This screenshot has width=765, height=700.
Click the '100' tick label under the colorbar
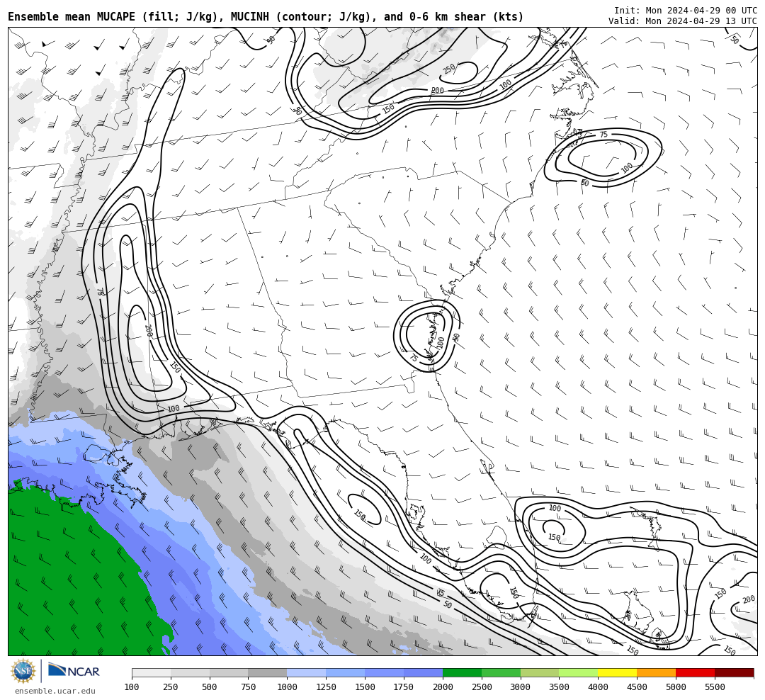tap(132, 687)
